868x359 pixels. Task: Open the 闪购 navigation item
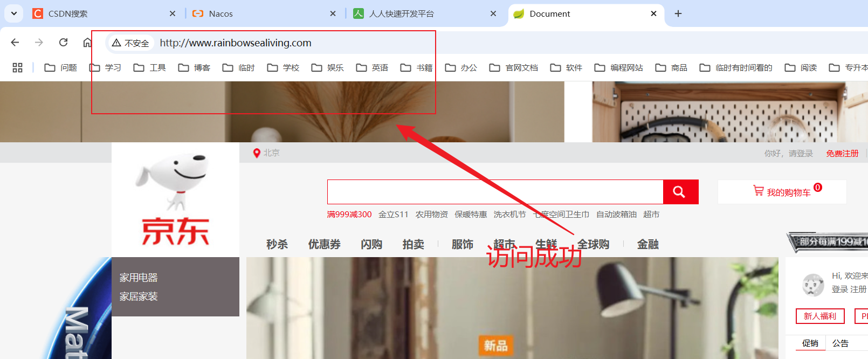371,244
